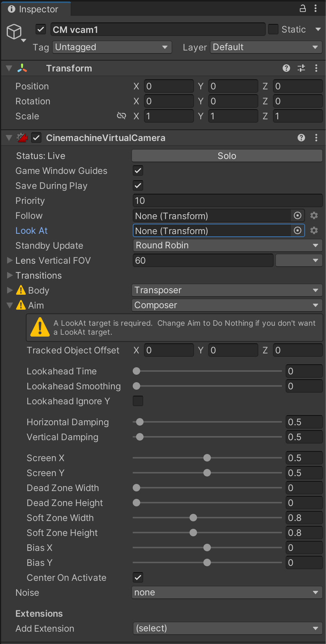Image resolution: width=326 pixels, height=644 pixels.
Task: Open Transform component context menu
Action: tap(316, 68)
